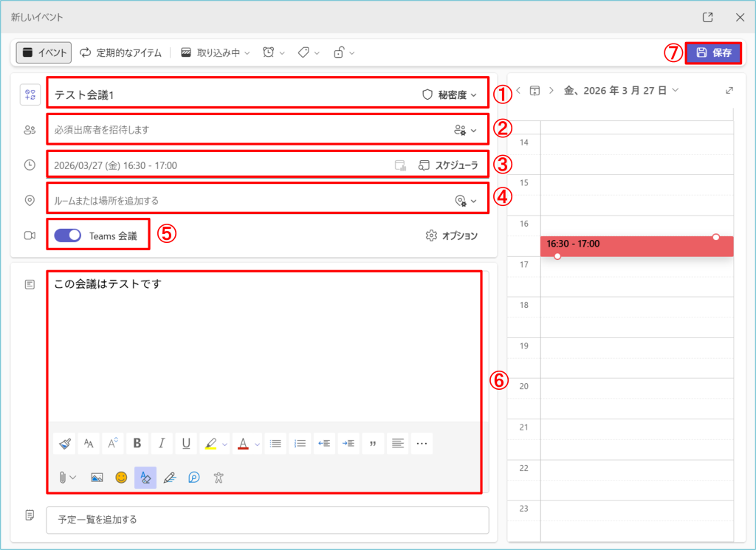Insert a picture into the description

pos(97,478)
